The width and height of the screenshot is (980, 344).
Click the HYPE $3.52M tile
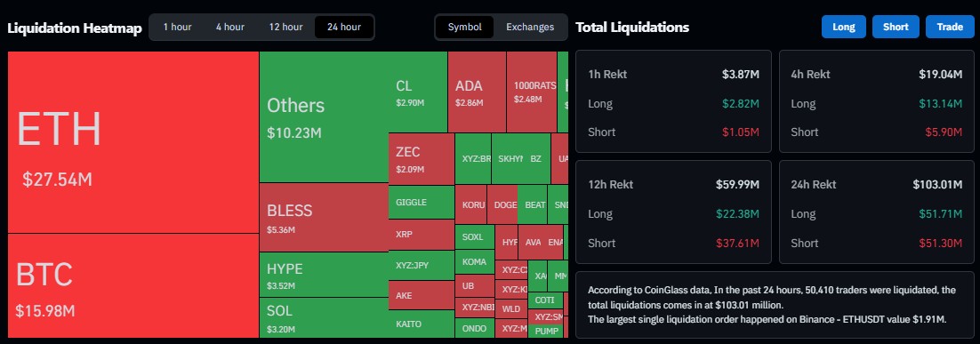point(324,275)
